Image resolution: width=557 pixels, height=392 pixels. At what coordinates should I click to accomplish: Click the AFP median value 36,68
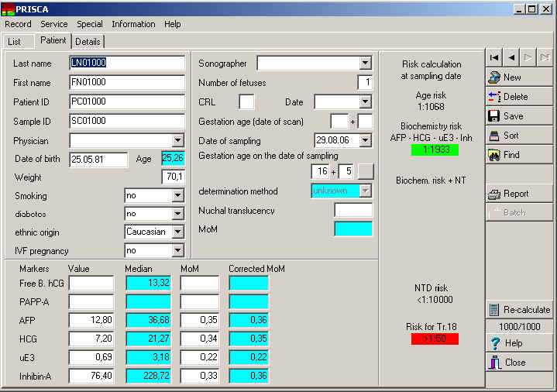click(148, 320)
